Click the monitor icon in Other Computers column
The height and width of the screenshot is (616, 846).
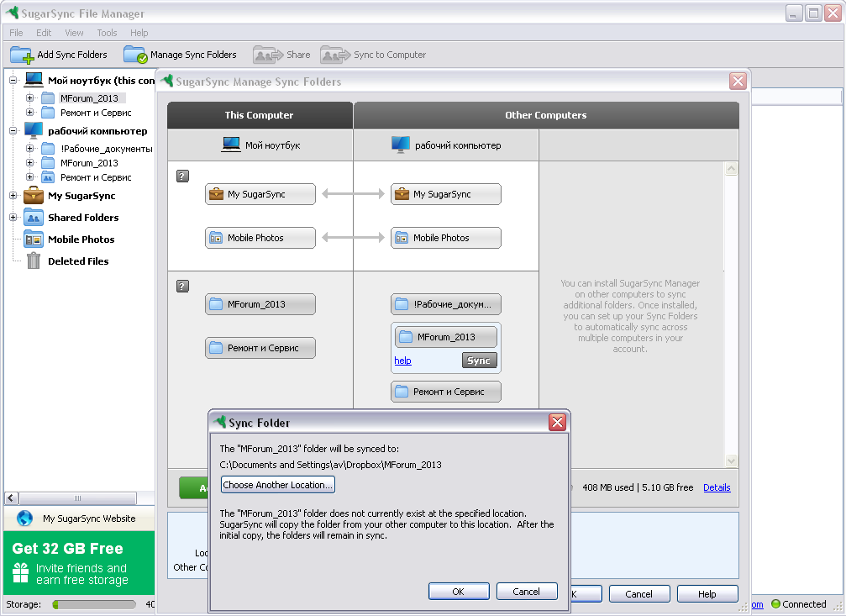coord(401,145)
